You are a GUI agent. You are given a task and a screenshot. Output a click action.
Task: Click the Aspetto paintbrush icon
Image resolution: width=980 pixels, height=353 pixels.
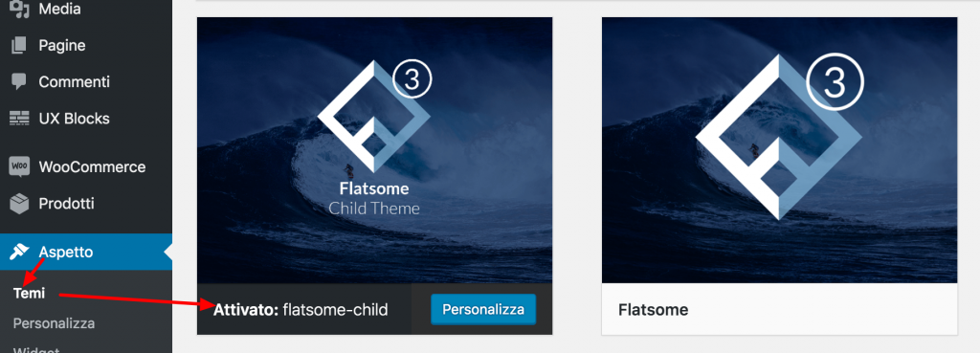click(19, 252)
